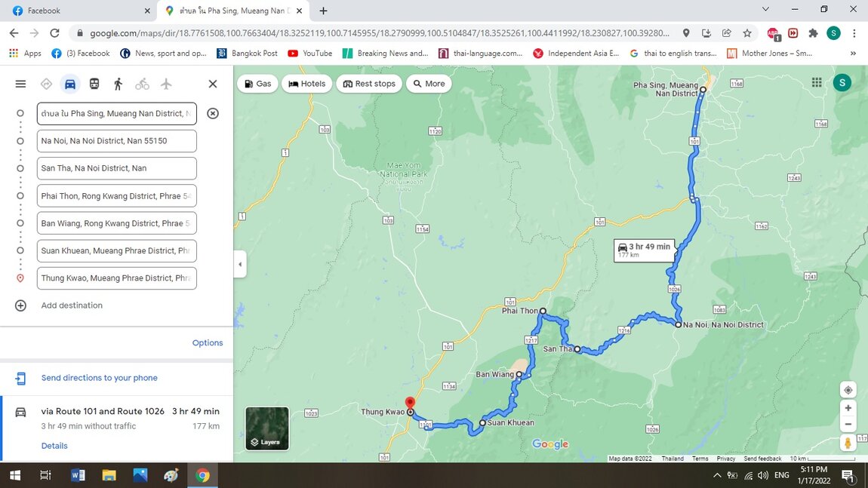Select the driving travel mode icon

pos(69,84)
